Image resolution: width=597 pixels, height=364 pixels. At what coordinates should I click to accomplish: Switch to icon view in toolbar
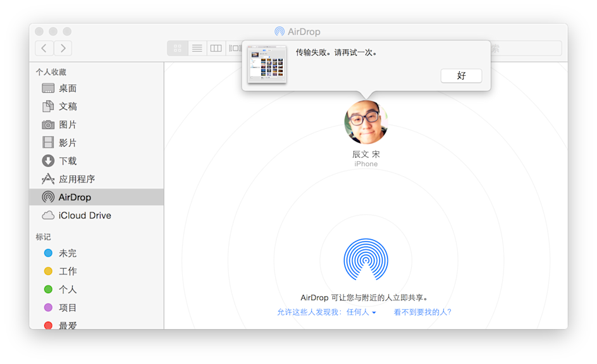178,48
